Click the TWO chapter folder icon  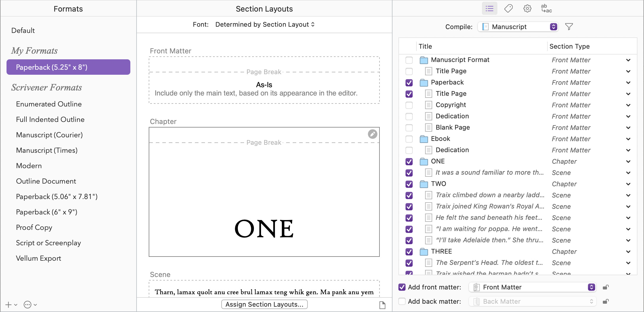click(x=424, y=184)
